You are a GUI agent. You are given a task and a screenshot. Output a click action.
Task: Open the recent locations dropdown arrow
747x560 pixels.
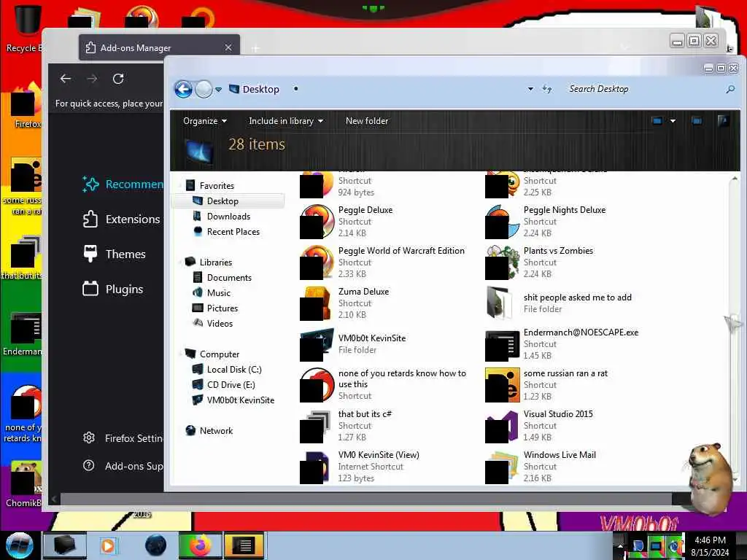coord(218,90)
